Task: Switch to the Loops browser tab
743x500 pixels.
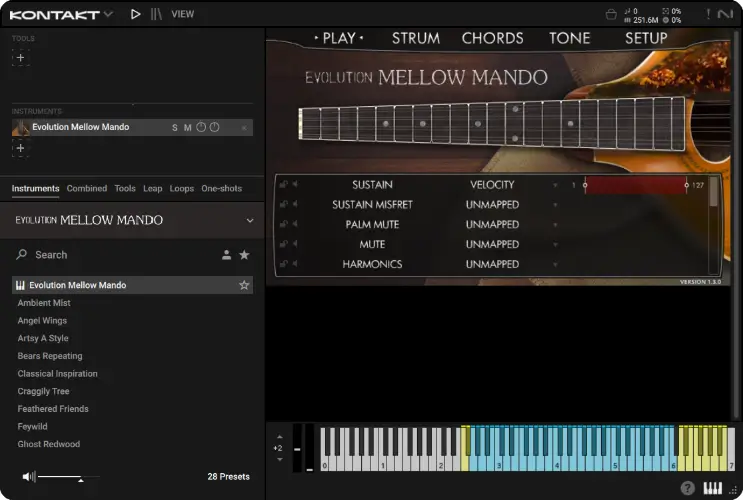Action: point(182,188)
